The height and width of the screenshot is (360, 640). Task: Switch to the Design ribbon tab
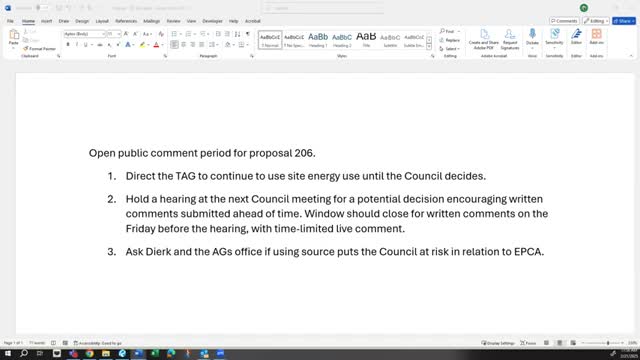(82, 21)
